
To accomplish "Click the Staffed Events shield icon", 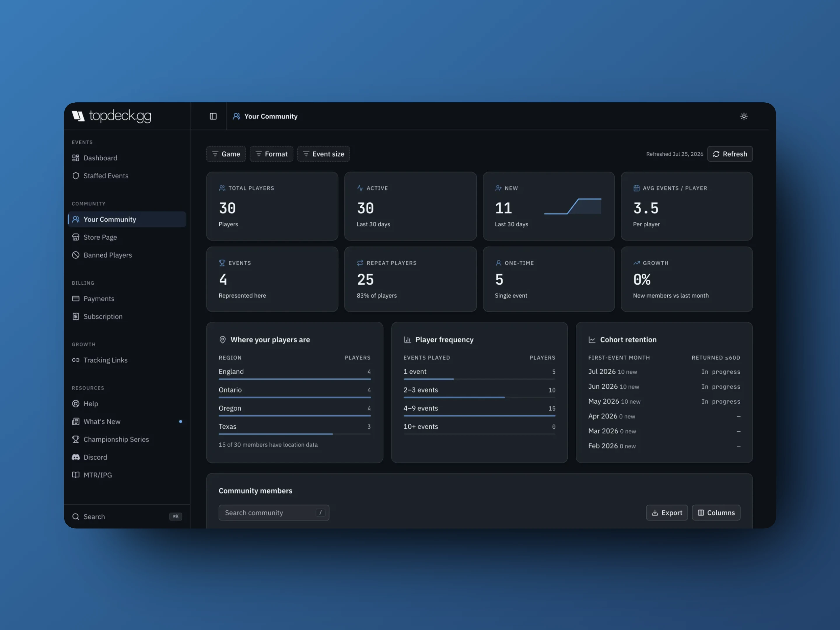I will (76, 176).
